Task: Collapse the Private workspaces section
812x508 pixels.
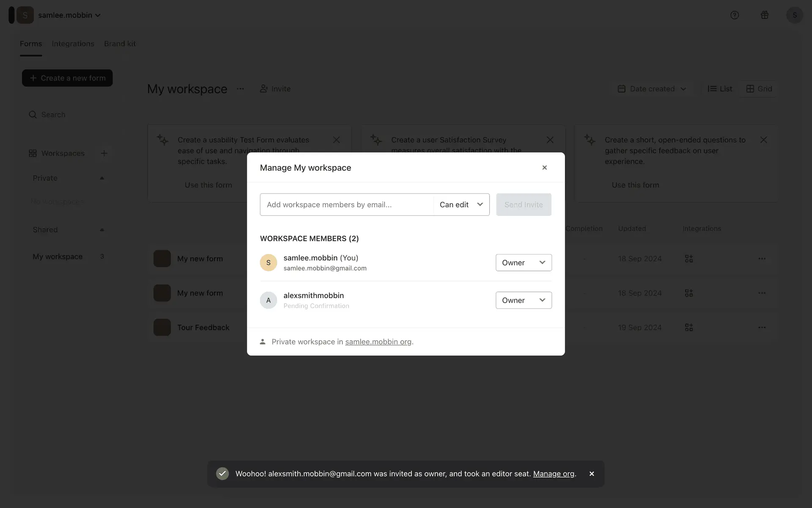Action: pyautogui.click(x=102, y=178)
